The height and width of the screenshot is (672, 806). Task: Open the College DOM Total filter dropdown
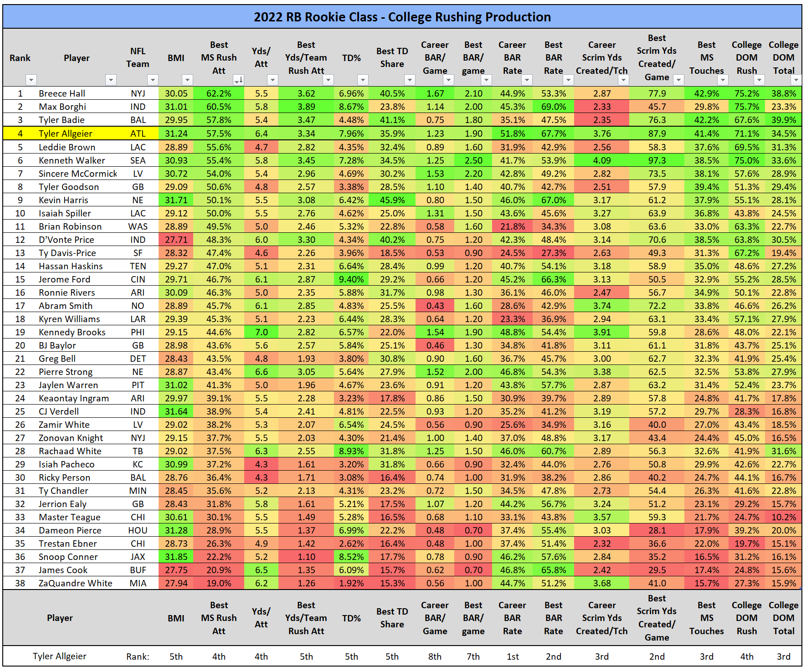coord(796,80)
